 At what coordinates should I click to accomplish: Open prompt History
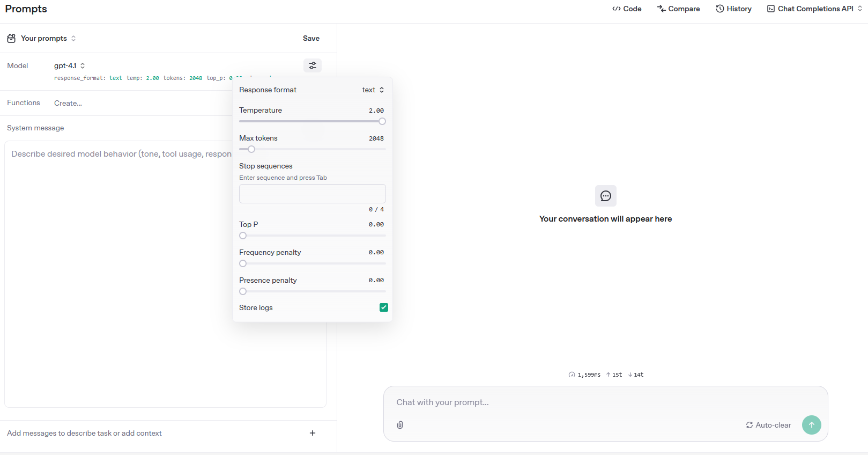(x=734, y=9)
